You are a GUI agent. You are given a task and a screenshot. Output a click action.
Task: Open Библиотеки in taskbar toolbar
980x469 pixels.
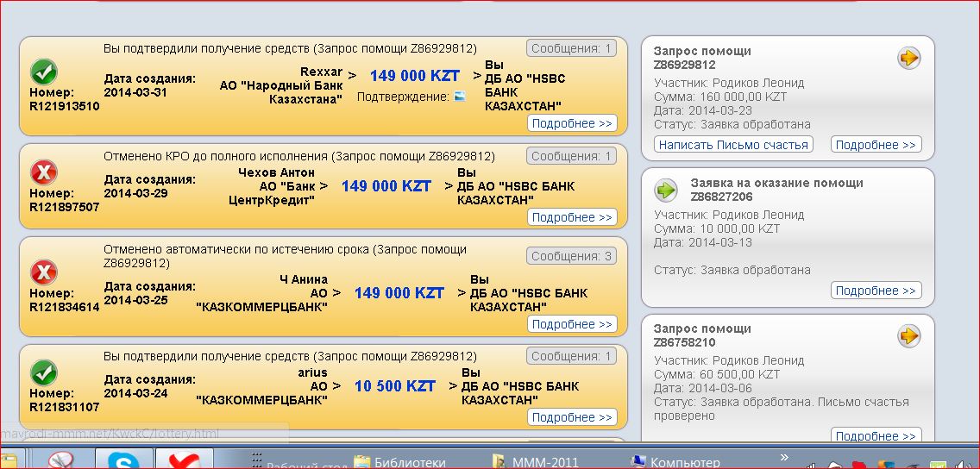click(400, 463)
